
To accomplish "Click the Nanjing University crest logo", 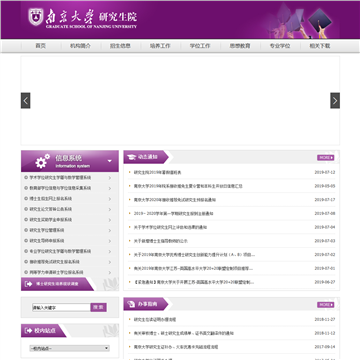I will [x=36, y=17].
